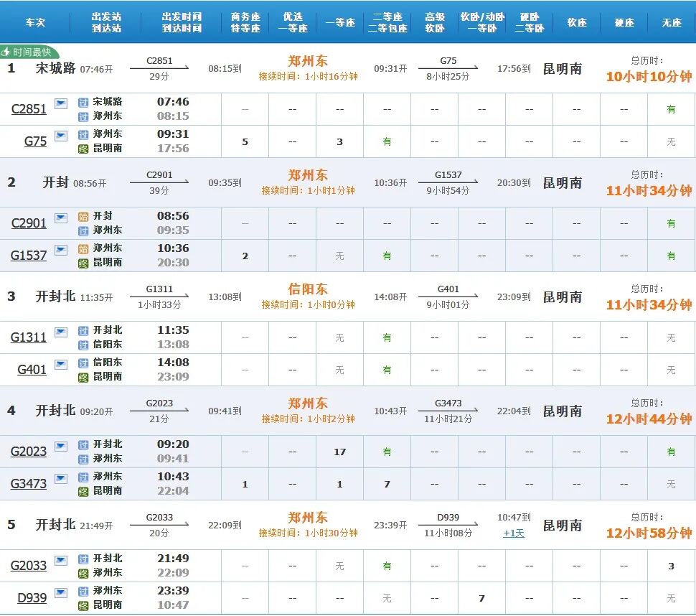Open the C2851 train detail link
Viewport: 696px width, 616px height.
[x=29, y=109]
